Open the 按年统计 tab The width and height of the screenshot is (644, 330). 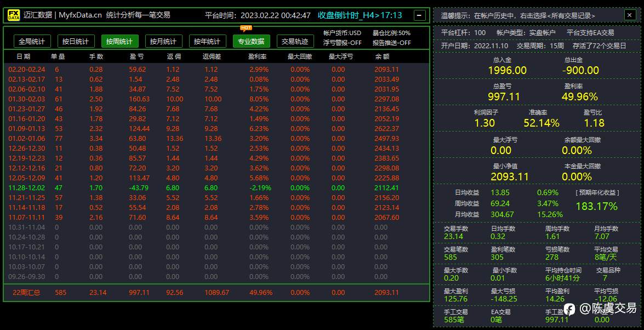207,41
